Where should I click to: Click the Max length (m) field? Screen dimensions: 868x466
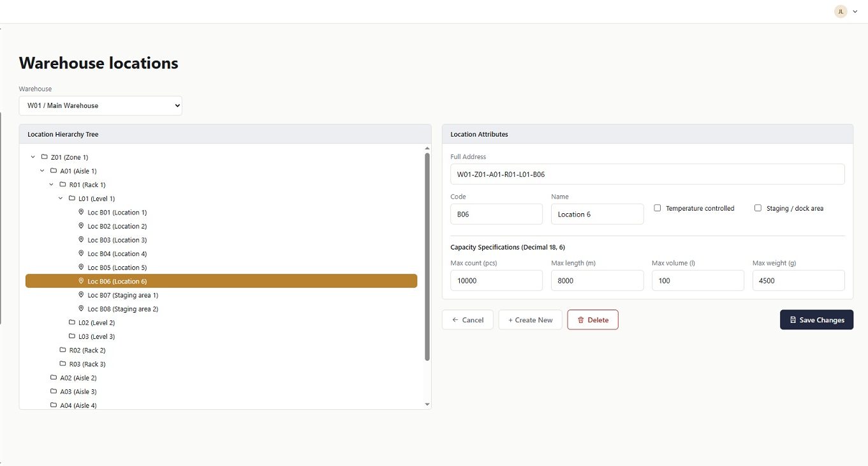[x=597, y=281]
